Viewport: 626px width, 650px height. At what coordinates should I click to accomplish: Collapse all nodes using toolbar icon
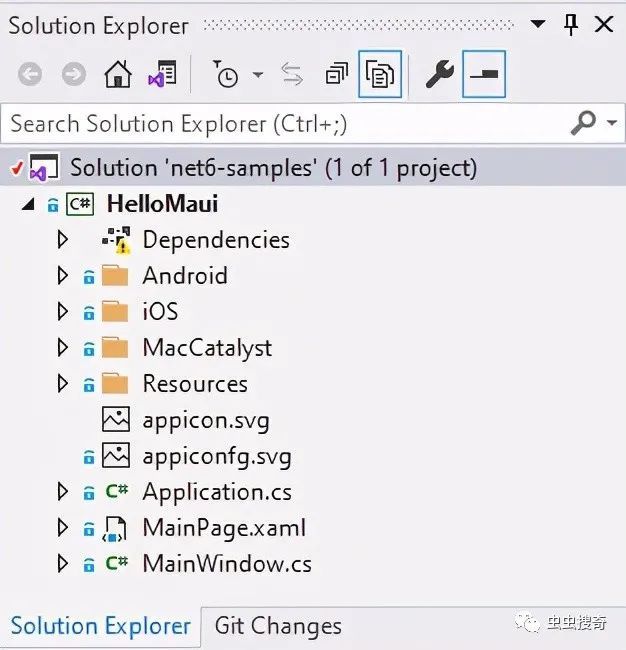point(336,74)
